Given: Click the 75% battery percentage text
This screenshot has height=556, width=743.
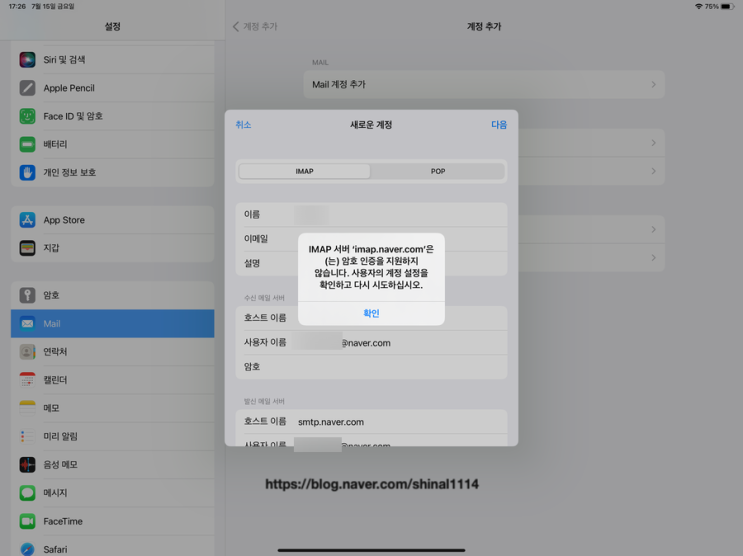Looking at the screenshot, I should coord(712,7).
